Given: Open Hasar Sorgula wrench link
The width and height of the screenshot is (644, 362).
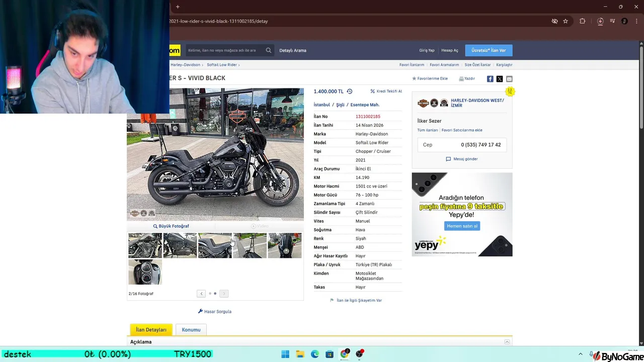Looking at the screenshot, I should [215, 312].
